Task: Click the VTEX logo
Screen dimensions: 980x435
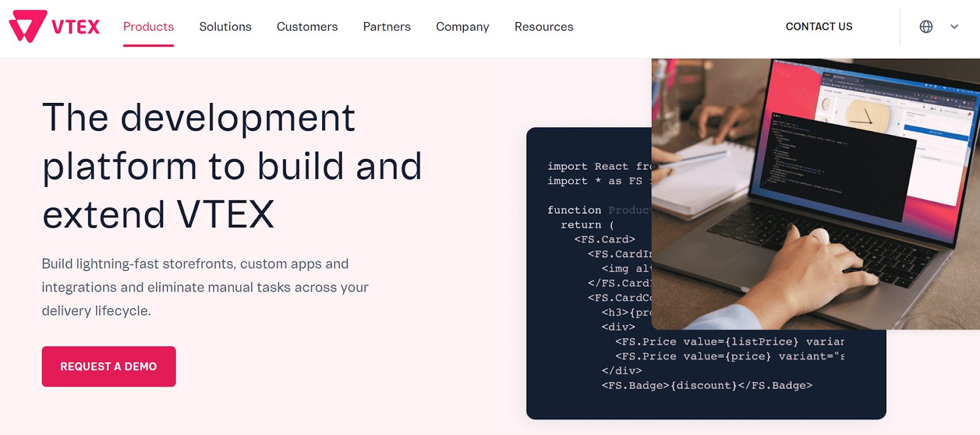Action: pyautogui.click(x=55, y=26)
